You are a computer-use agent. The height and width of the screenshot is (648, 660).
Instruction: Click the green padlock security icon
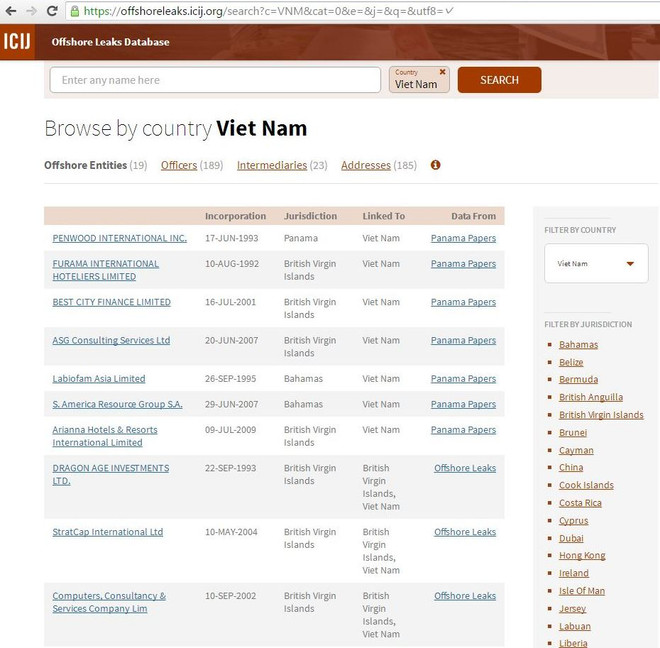(75, 11)
